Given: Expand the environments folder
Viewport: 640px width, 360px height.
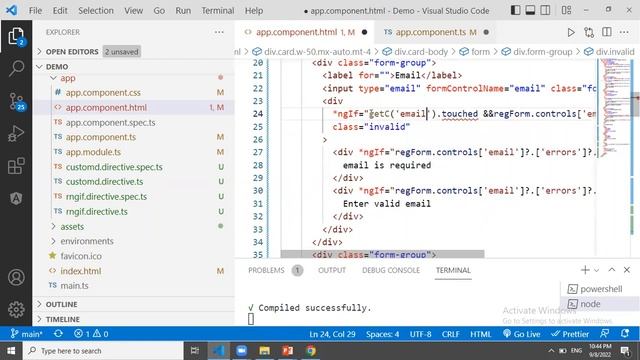Looking at the screenshot, I should (x=87, y=241).
